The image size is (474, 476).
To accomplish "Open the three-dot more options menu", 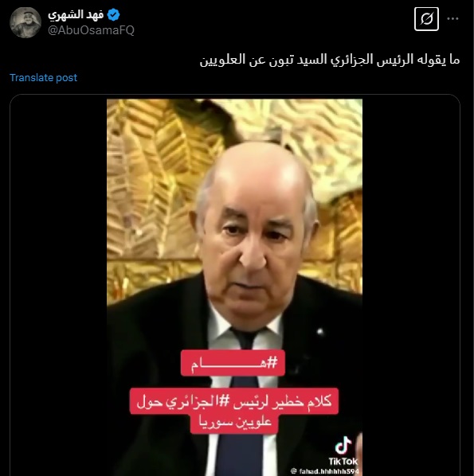I will pyautogui.click(x=452, y=19).
